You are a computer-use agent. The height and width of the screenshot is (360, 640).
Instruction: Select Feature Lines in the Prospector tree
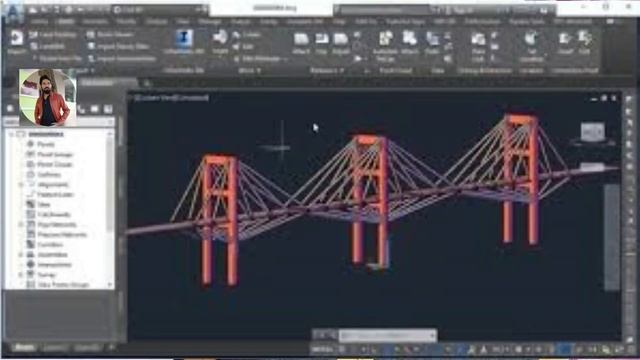click(55, 194)
